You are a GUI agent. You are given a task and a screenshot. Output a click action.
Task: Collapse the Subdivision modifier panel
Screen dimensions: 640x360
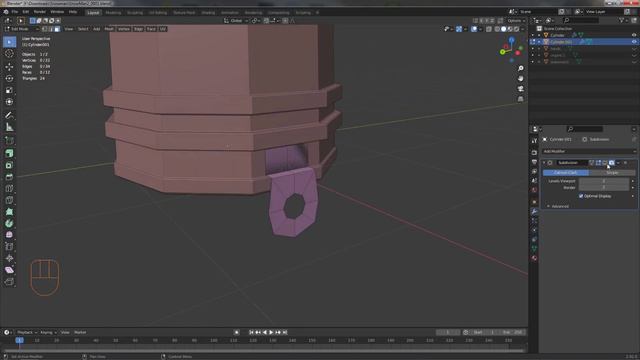[x=544, y=163]
